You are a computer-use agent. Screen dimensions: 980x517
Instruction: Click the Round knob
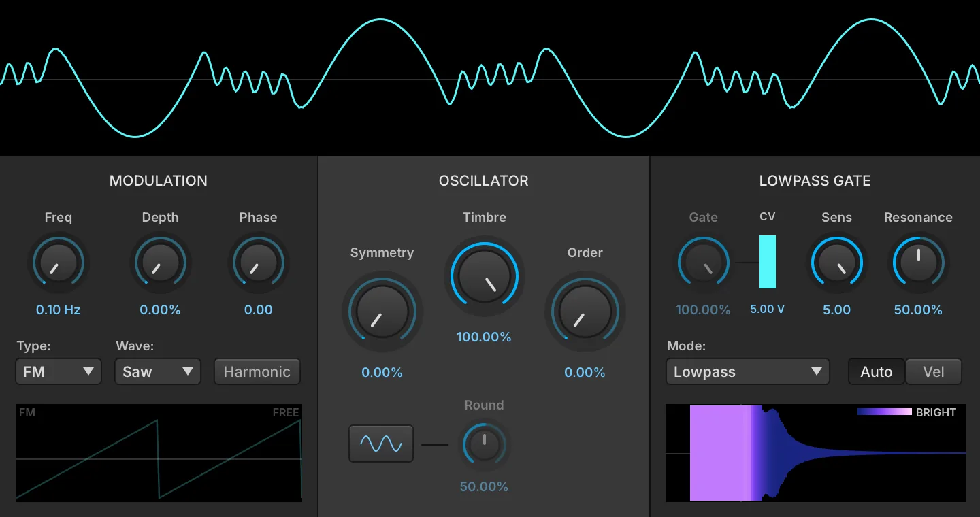484,445
